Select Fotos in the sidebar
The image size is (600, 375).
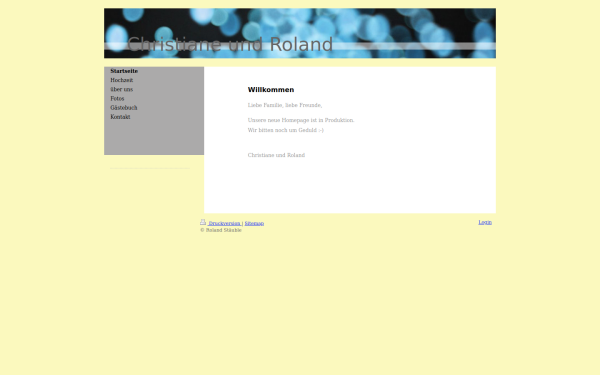pos(117,99)
